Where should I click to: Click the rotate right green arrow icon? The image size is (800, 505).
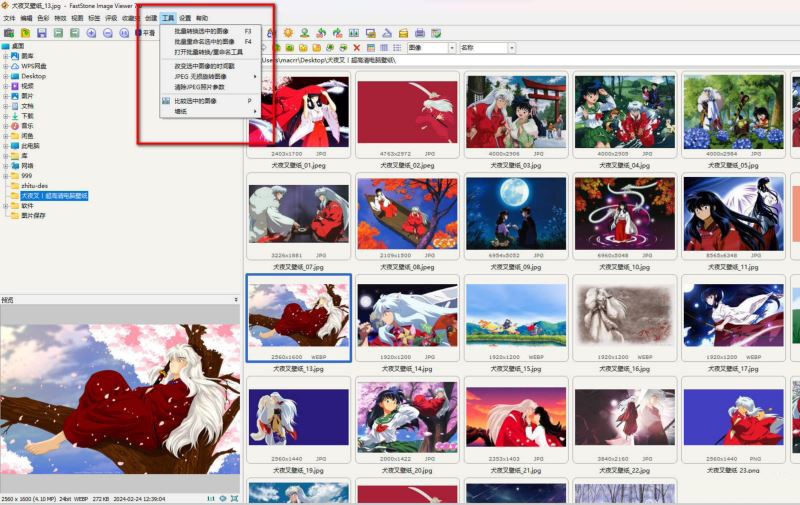pos(337,33)
